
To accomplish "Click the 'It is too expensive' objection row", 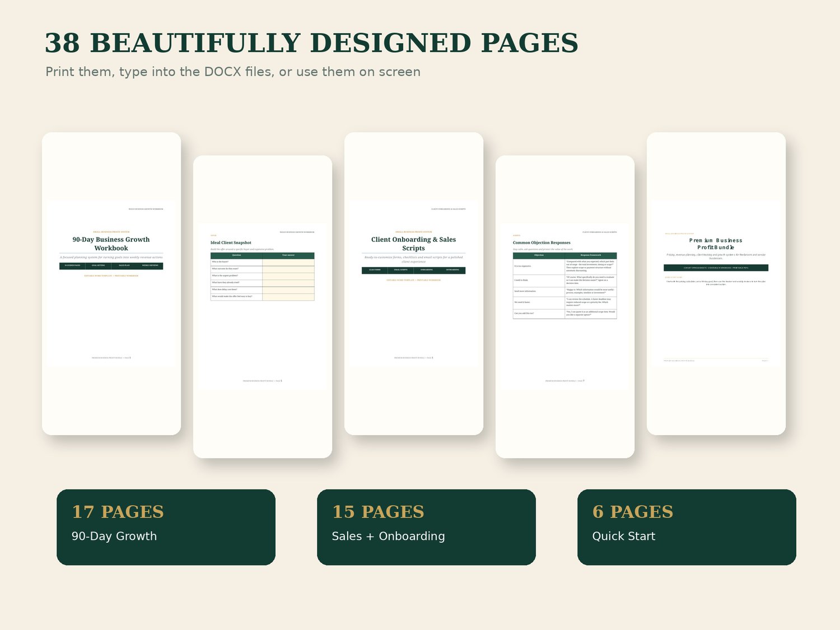I will 564,267.
